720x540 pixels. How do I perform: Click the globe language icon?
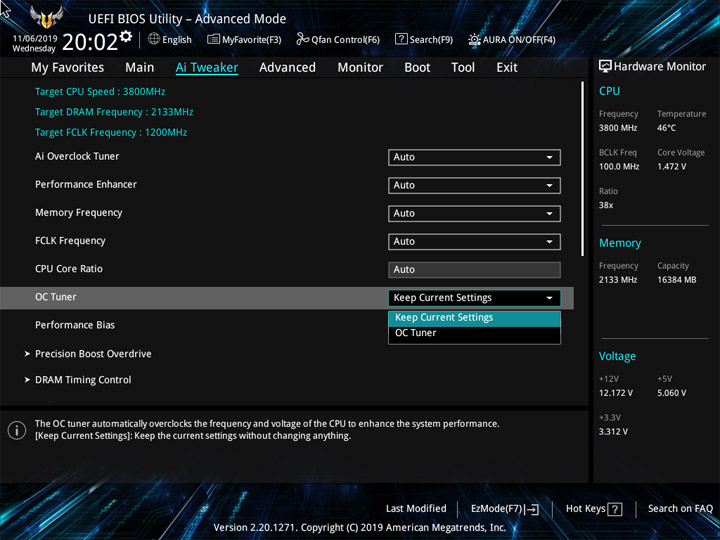154,39
